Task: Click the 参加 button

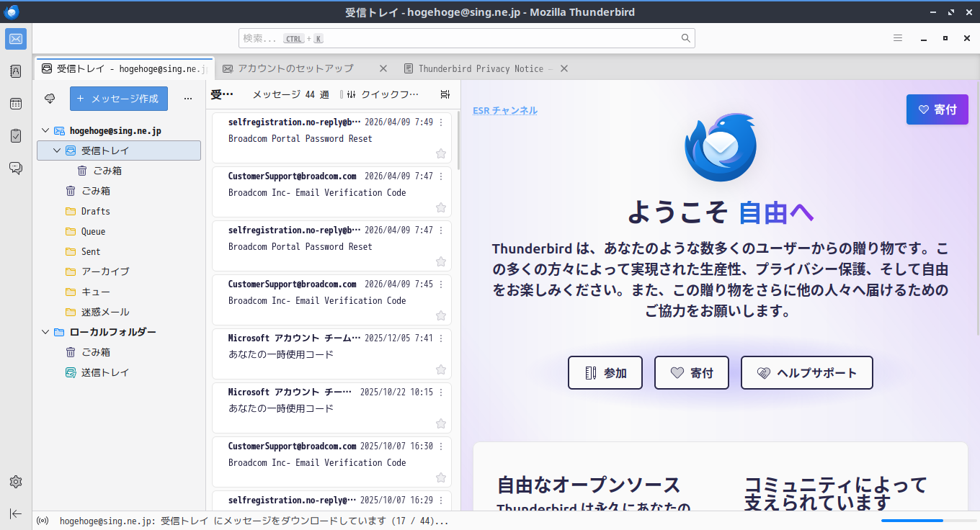Action: 605,373
